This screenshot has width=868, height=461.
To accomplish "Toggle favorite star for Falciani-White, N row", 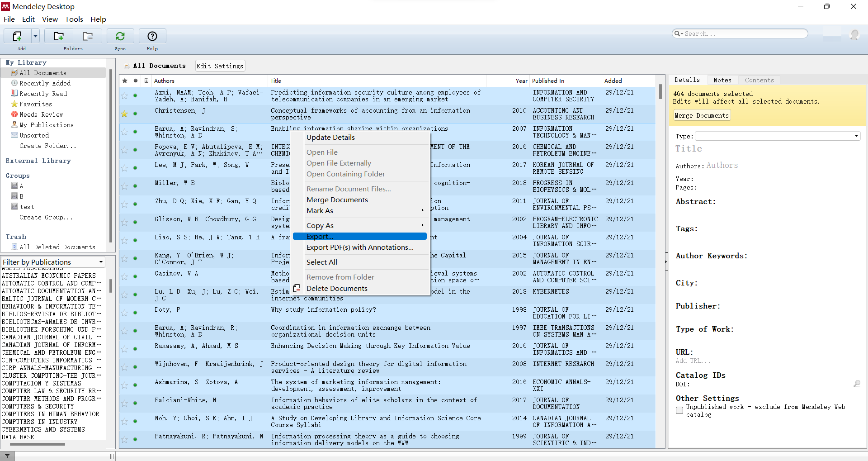I will pos(124,403).
